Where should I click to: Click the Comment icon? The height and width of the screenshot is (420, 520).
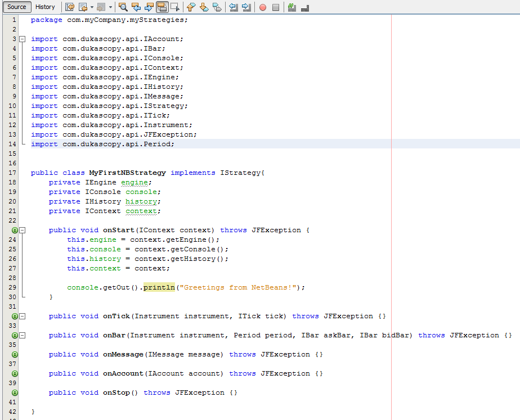coord(292,7)
